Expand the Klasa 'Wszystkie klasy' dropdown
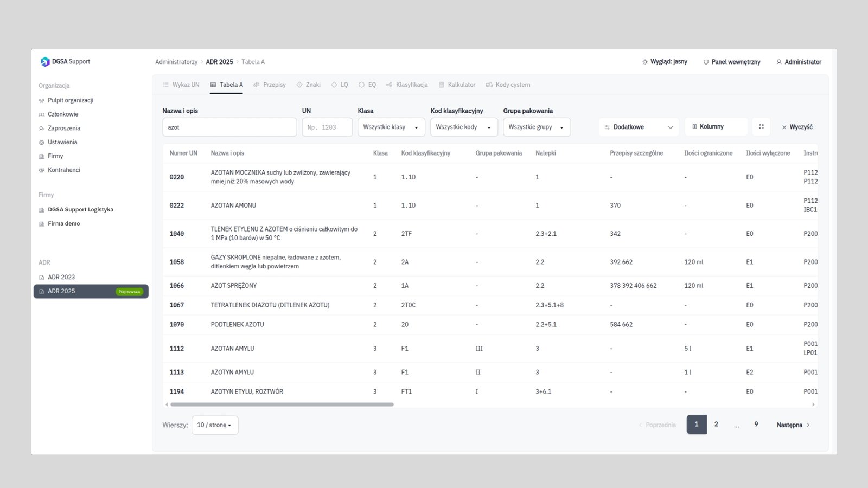This screenshot has height=488, width=868. point(391,127)
